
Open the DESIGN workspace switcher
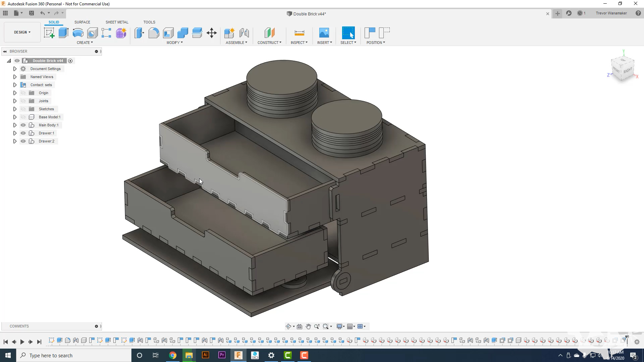click(21, 32)
